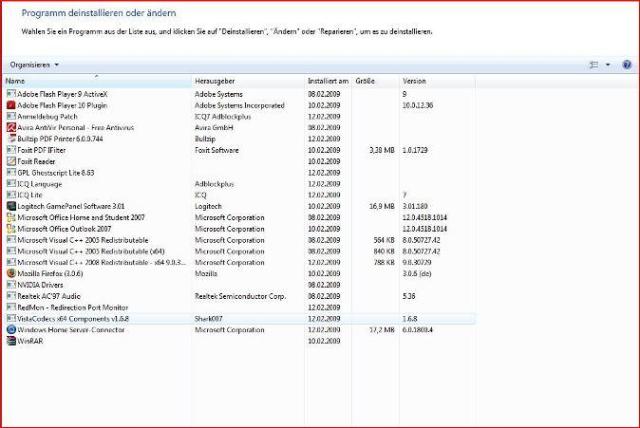Click the ICQ7 Adblockplus publisher cell
Image resolution: width=640 pixels, height=428 pixels.
click(x=223, y=116)
